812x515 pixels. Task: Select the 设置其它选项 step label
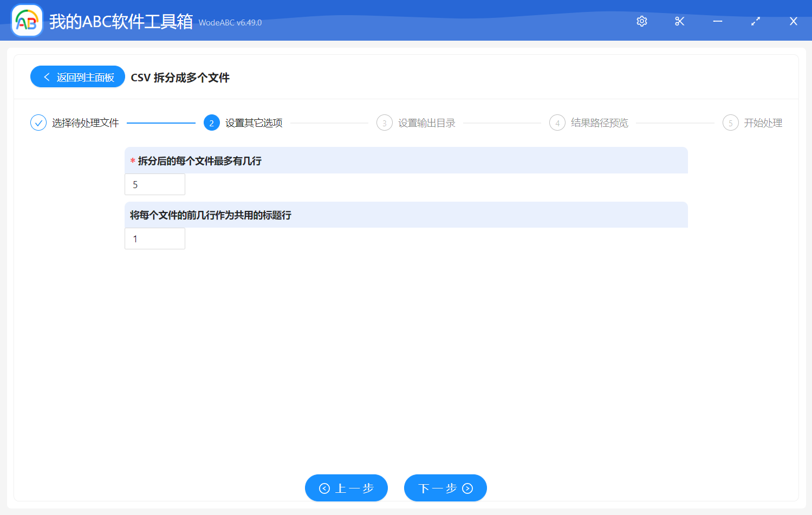(254, 123)
